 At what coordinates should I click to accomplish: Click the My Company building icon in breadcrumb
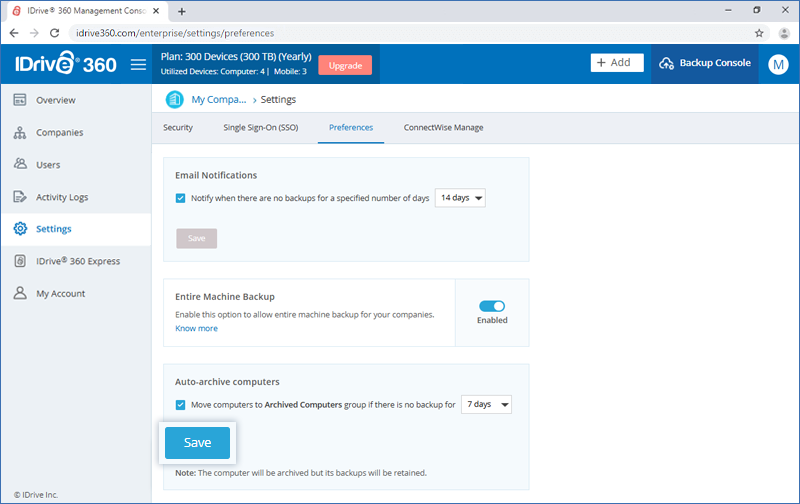click(x=174, y=99)
